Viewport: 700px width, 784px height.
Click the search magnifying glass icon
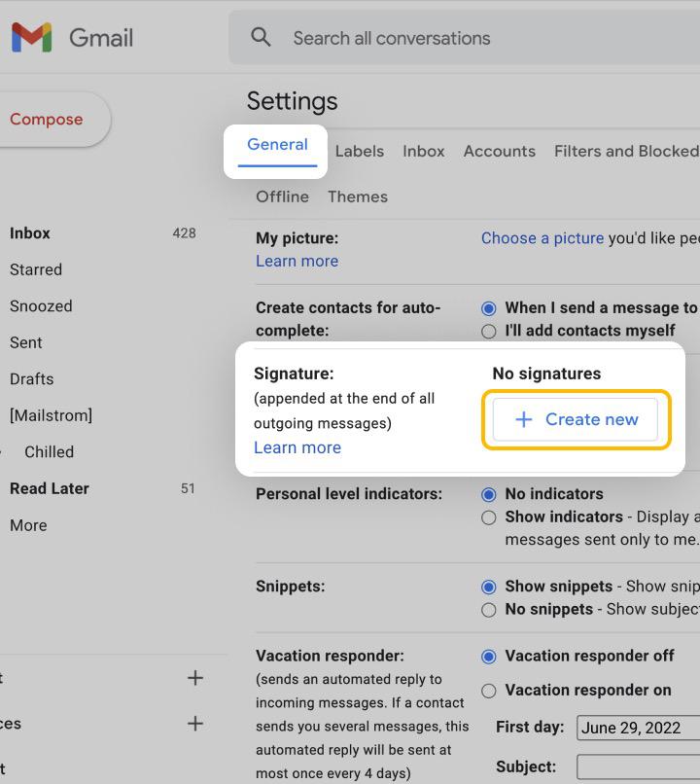tap(260, 37)
